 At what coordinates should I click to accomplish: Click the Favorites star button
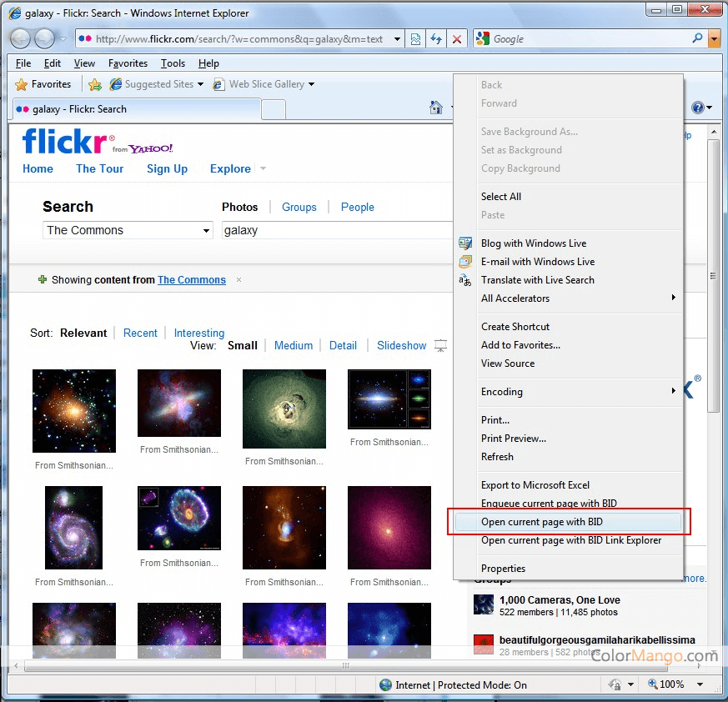click(43, 84)
